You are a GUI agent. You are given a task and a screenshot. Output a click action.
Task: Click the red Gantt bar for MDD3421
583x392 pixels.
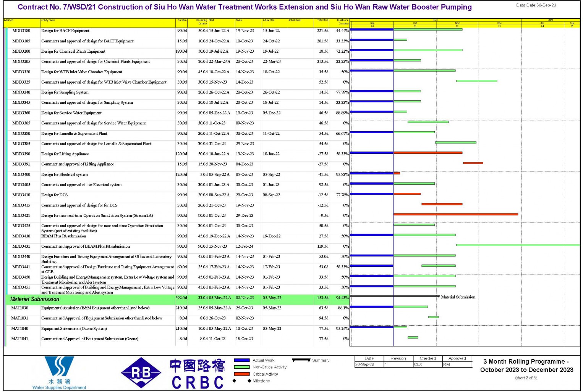click(456, 215)
